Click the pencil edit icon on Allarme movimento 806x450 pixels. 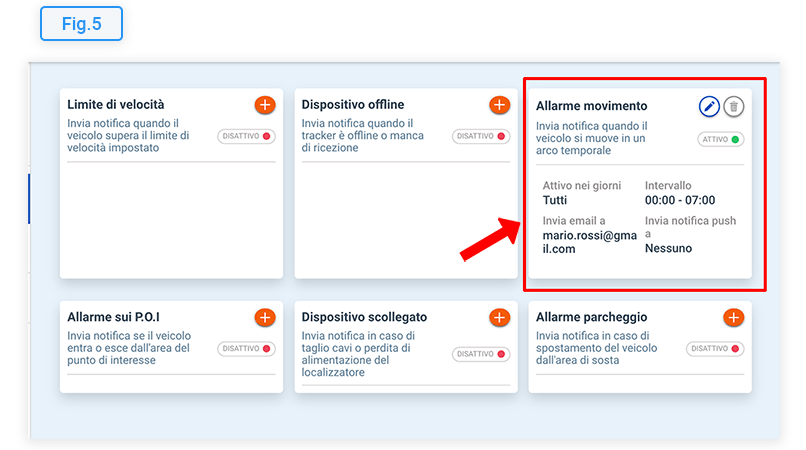click(709, 106)
